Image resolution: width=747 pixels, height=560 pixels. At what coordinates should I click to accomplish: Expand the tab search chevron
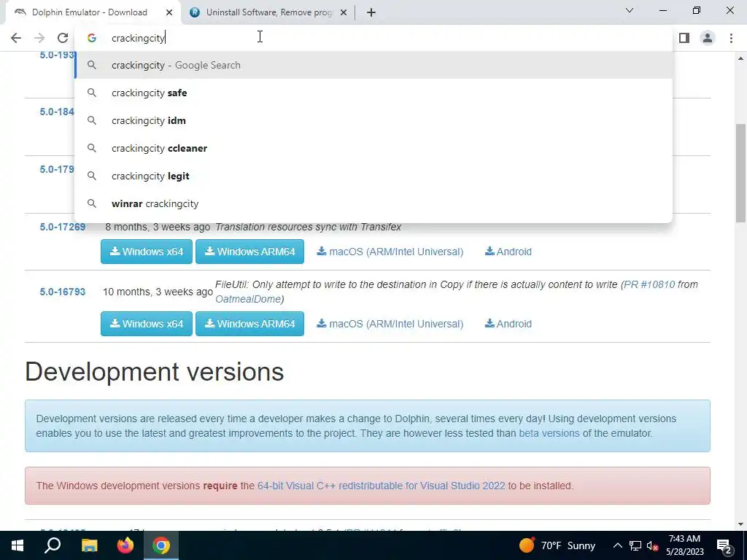click(630, 10)
